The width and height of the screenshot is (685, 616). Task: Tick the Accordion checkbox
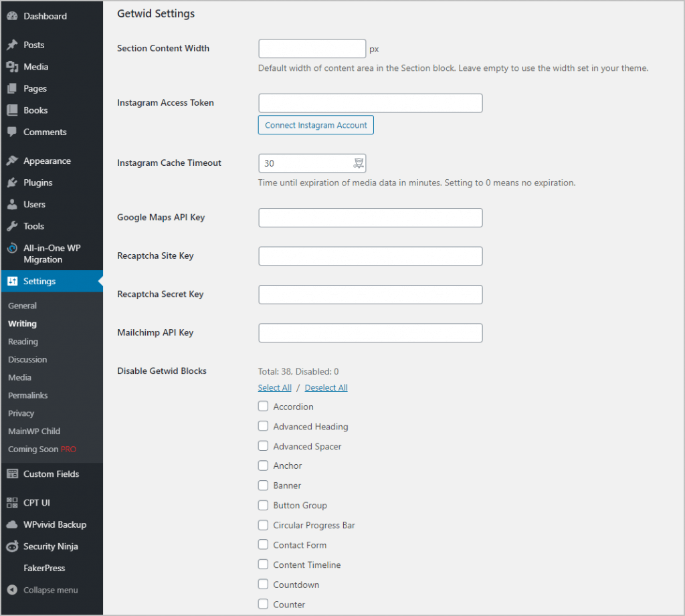[x=263, y=406]
